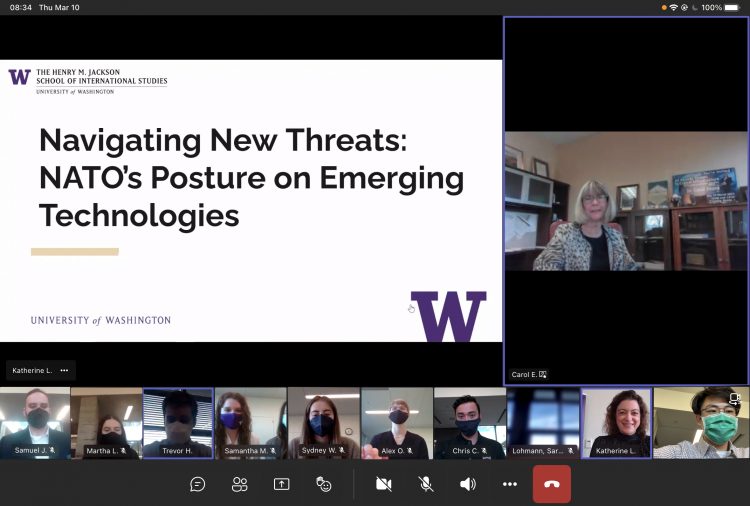This screenshot has height=506, width=750.
Task: Select the Sydney W. participant thumbnail
Action: tap(324, 423)
